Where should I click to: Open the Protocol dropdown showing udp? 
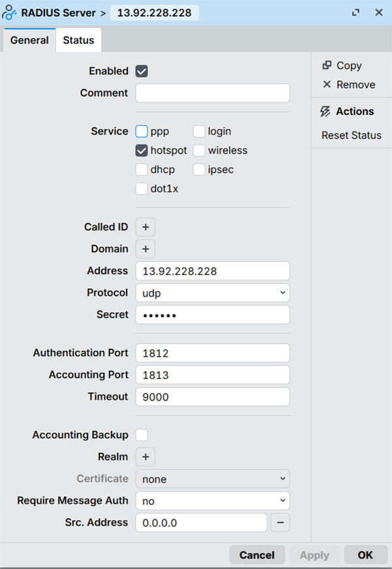click(x=212, y=293)
